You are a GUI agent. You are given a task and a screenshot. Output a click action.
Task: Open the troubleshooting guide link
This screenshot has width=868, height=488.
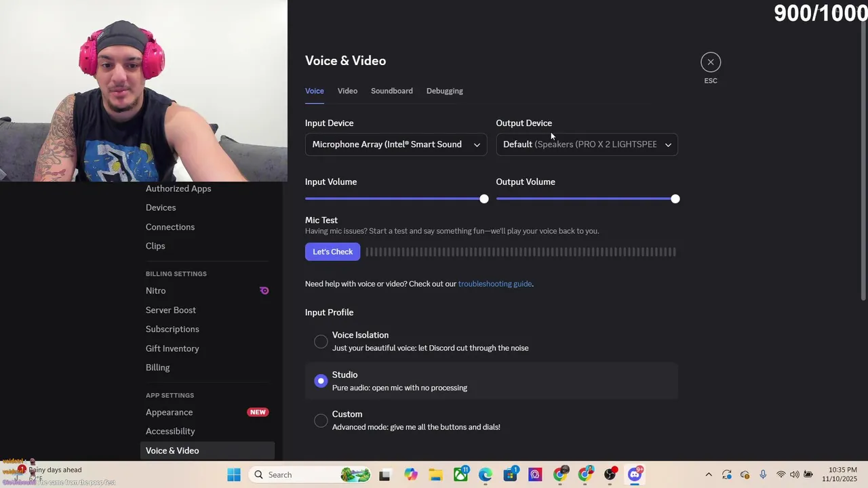[495, 284]
